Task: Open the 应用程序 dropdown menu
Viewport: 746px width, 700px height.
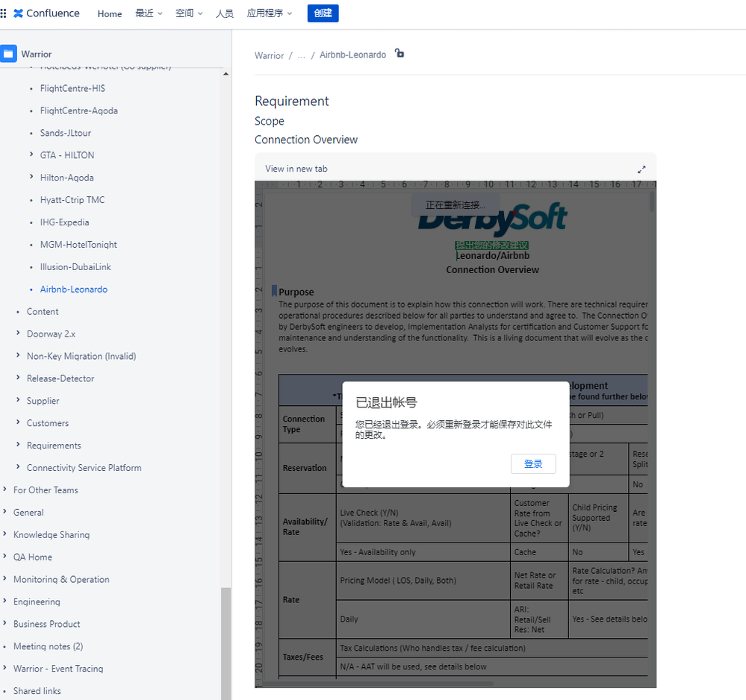Action: tap(269, 13)
